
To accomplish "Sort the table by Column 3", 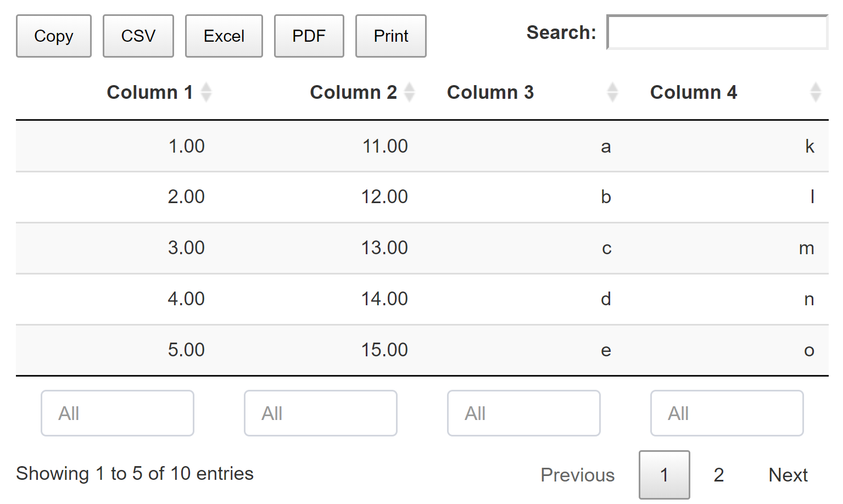I will pyautogui.click(x=490, y=92).
